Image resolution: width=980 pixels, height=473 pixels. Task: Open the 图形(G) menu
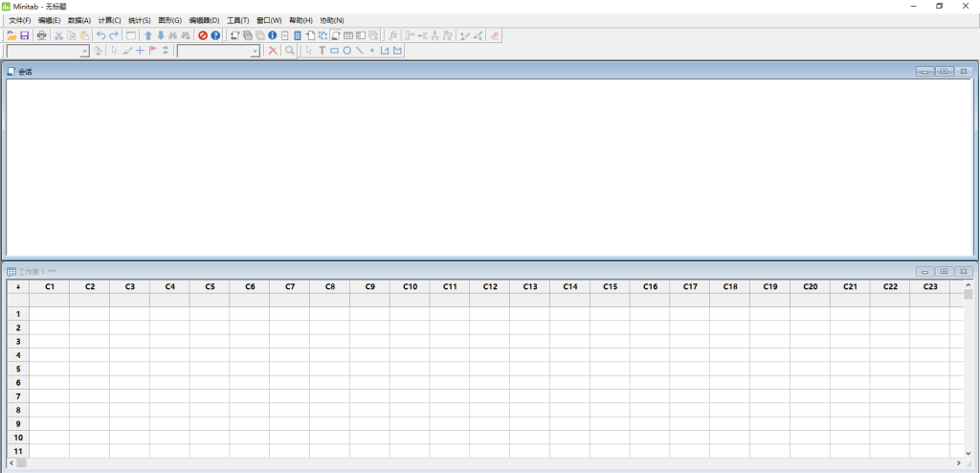(169, 20)
